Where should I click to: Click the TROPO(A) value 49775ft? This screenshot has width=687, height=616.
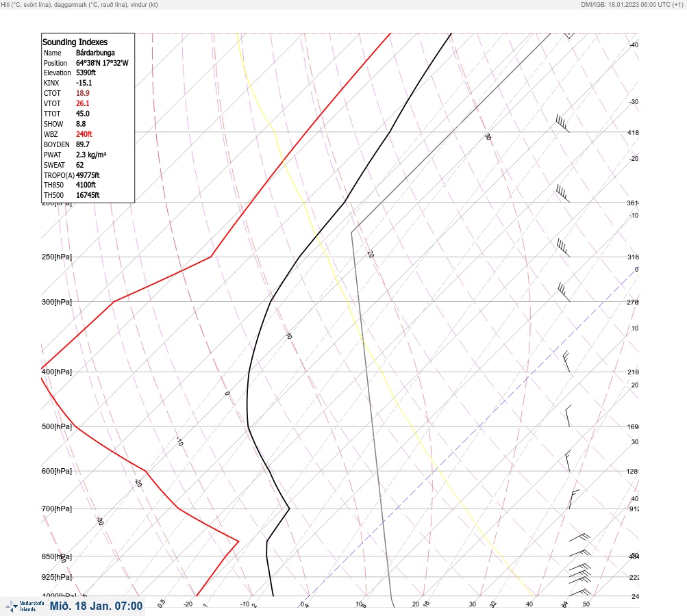tap(88, 175)
